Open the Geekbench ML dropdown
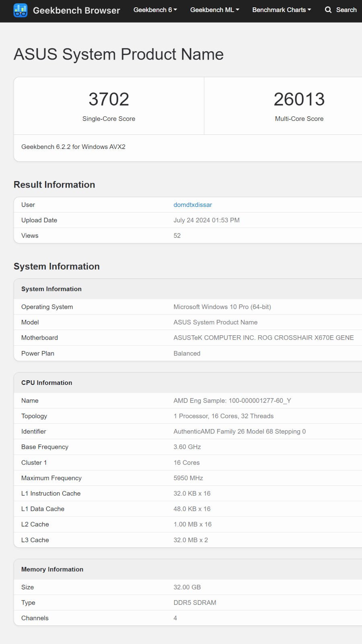This screenshot has height=644, width=362. [x=214, y=10]
